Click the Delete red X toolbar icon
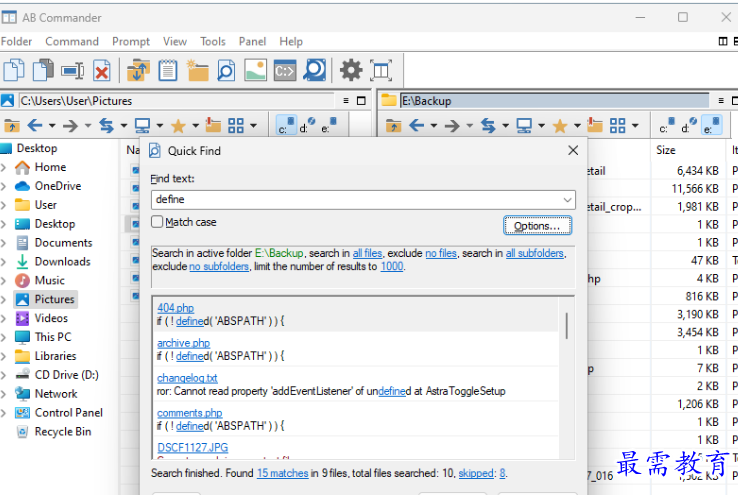 102,71
